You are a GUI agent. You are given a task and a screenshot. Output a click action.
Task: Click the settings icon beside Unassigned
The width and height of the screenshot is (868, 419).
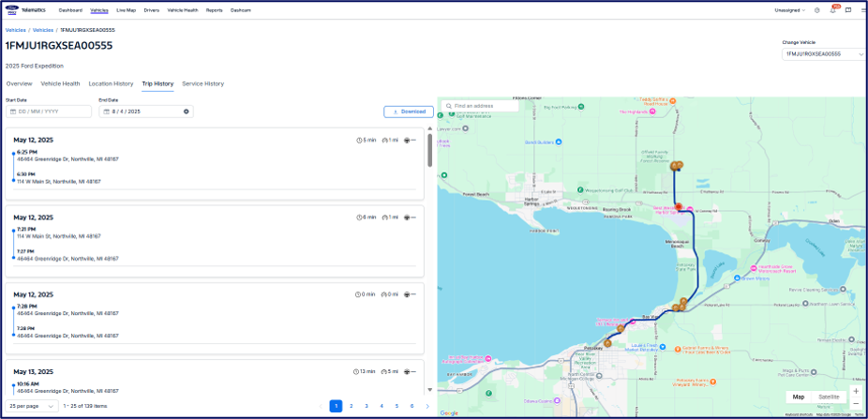pyautogui.click(x=817, y=10)
